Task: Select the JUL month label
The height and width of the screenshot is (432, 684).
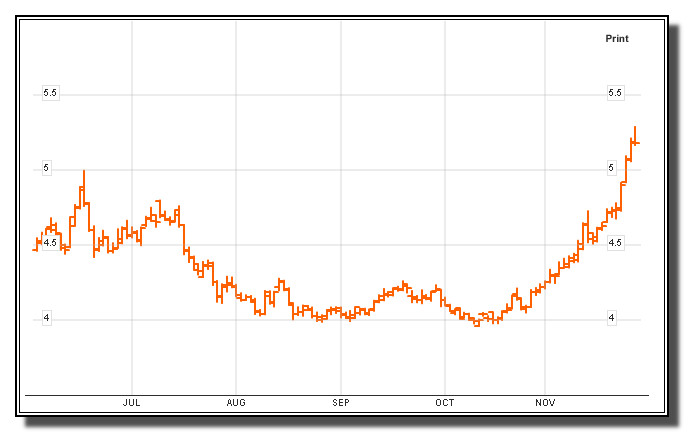Action: [131, 402]
